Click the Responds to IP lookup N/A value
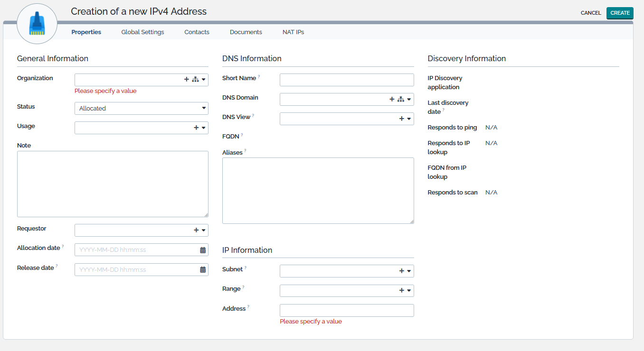The width and height of the screenshot is (644, 351). 491,143
